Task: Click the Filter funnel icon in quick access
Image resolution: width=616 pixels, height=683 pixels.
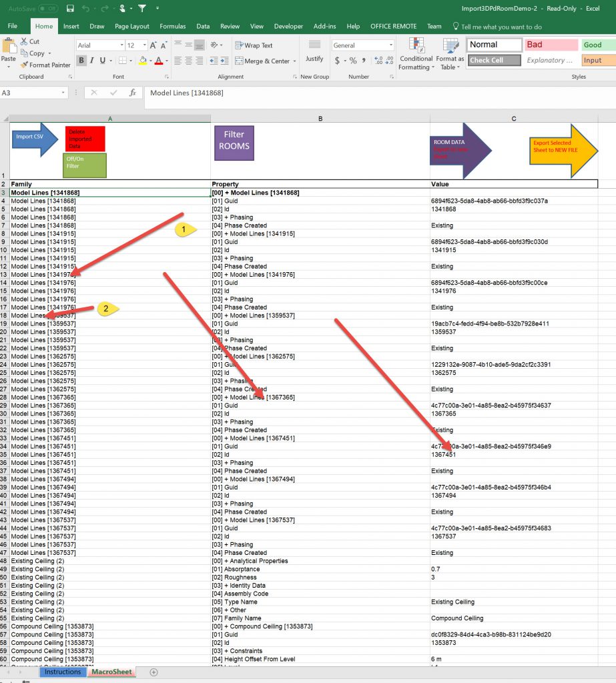Action: point(142,9)
